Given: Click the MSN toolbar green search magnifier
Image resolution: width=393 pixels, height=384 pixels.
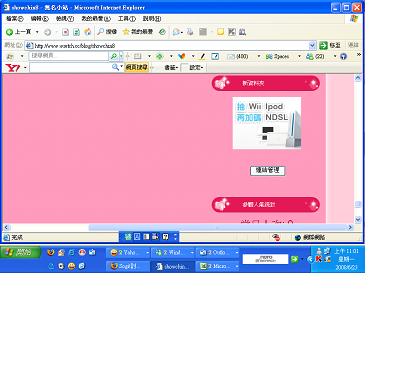Looking at the screenshot, I should (113, 56).
